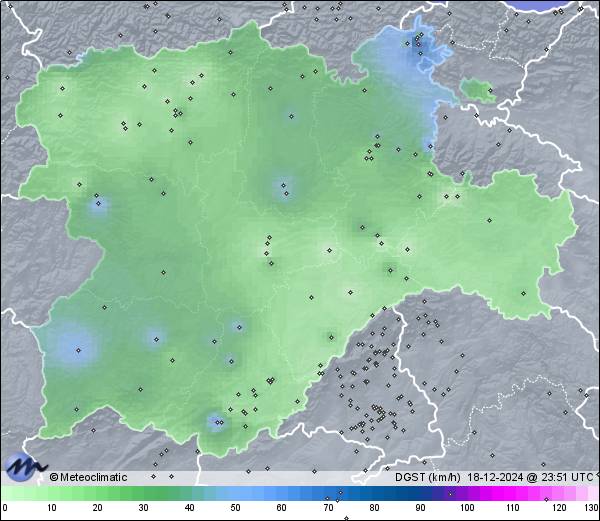Viewport: 600px width, 521px height.
Task: Click the legend value 130
Action: [592, 508]
